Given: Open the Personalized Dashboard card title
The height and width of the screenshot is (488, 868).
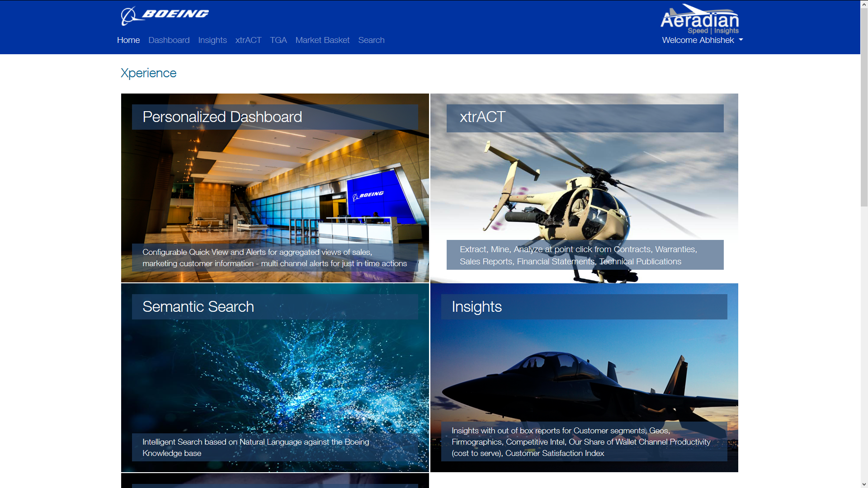Looking at the screenshot, I should tap(222, 117).
